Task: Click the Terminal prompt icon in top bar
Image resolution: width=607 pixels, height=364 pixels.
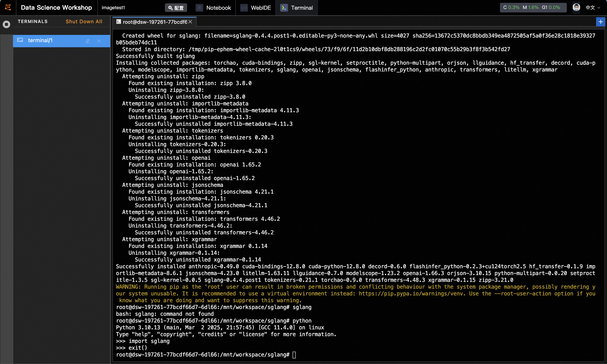Action: click(284, 8)
